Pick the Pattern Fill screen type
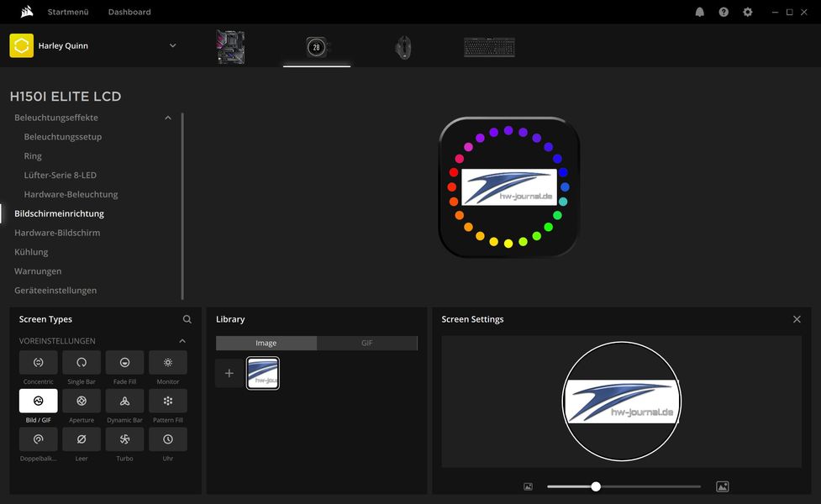 (x=167, y=401)
